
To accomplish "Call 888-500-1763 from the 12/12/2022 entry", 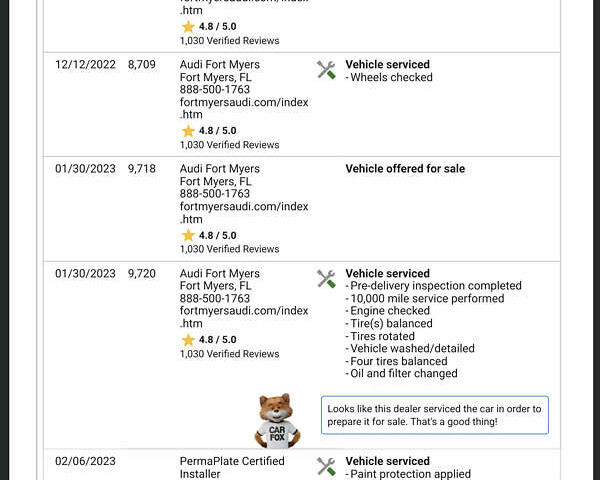I will pyautogui.click(x=214, y=90).
